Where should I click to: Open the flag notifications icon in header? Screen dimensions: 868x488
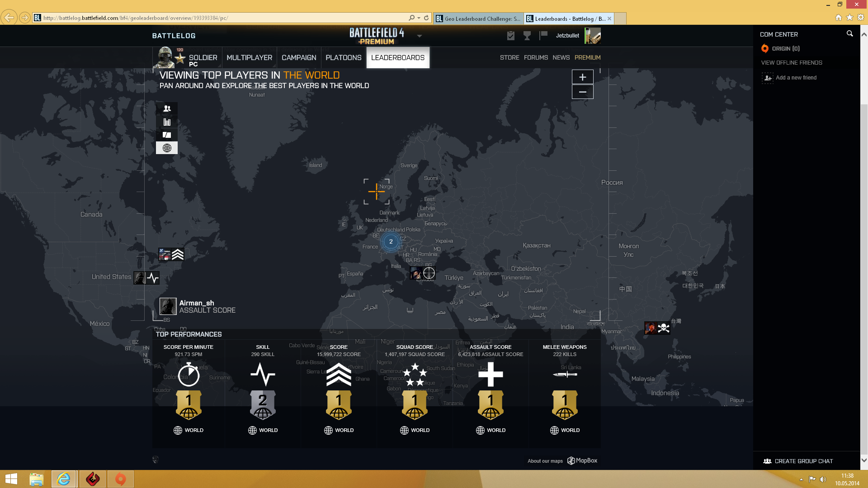543,35
